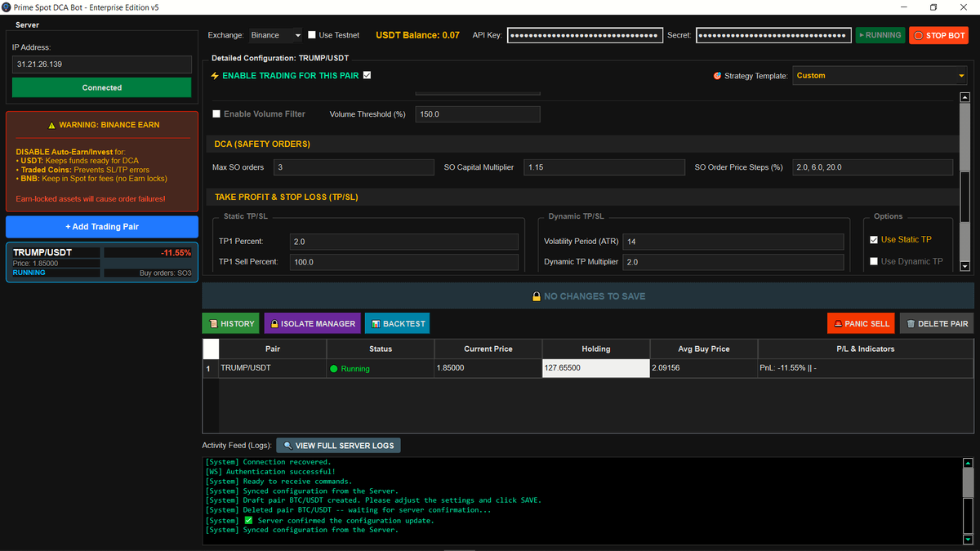This screenshot has width=980, height=551.
Task: Click the API Key input field
Action: pos(585,35)
